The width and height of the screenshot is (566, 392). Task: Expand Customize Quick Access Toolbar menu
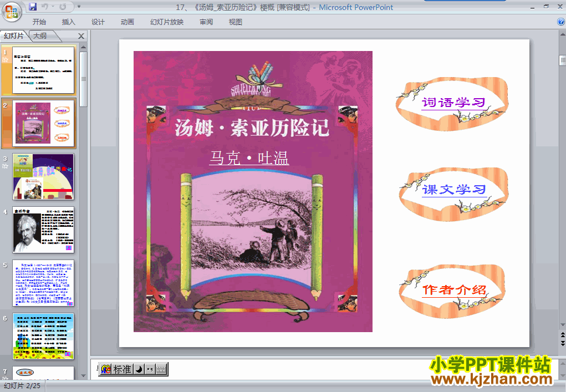[x=79, y=7]
